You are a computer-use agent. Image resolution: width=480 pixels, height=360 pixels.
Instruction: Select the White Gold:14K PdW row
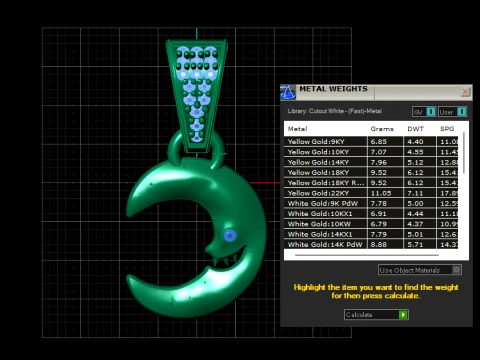[371, 244]
